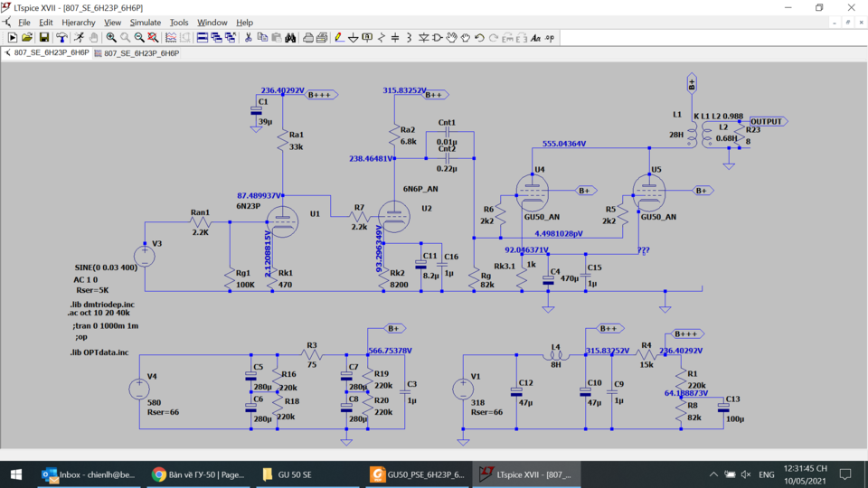Open Chrome window from taskbar
The image size is (868, 488).
click(x=199, y=474)
